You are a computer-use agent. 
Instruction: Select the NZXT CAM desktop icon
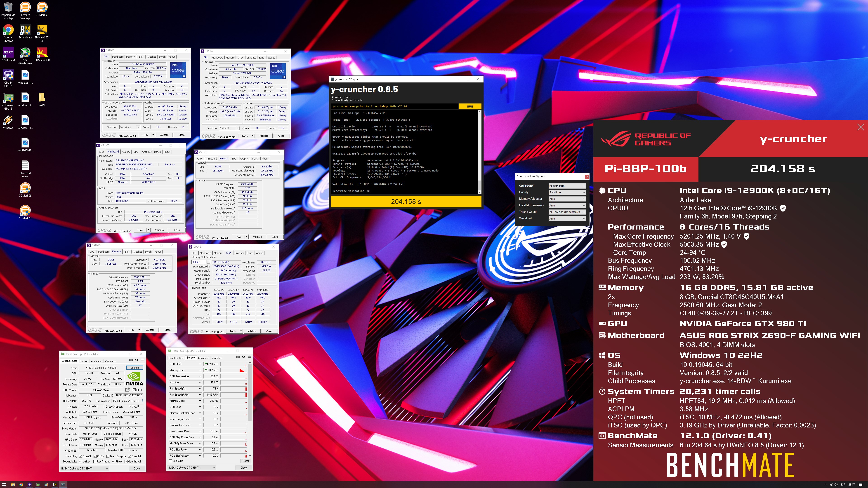8,54
